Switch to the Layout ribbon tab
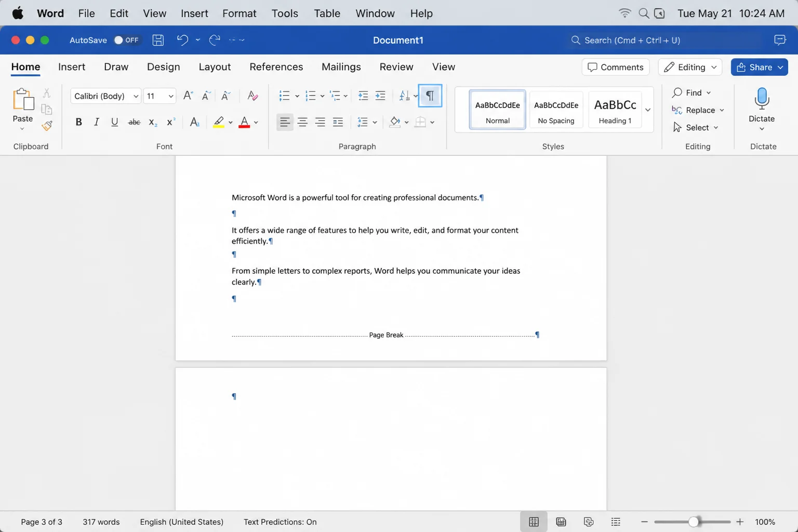 pyautogui.click(x=215, y=66)
